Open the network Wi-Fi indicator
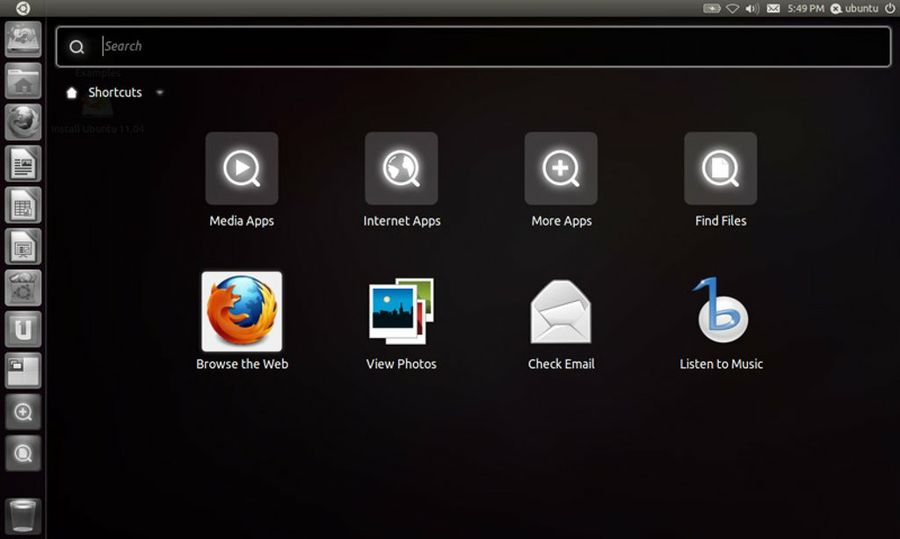The width and height of the screenshot is (900, 539). [x=732, y=8]
